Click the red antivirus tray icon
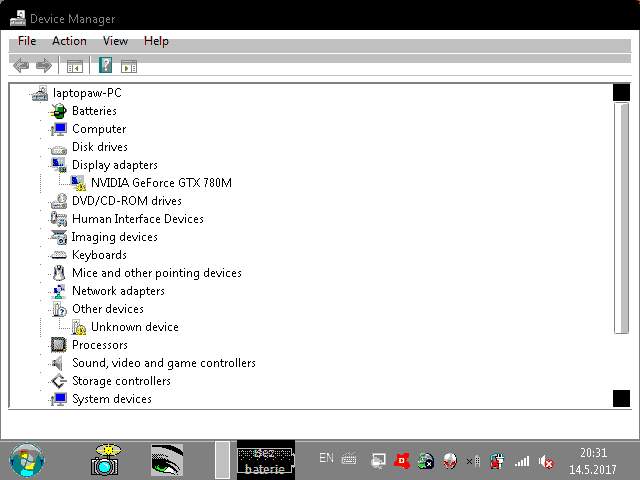This screenshot has width=640, height=480. pyautogui.click(x=402, y=461)
